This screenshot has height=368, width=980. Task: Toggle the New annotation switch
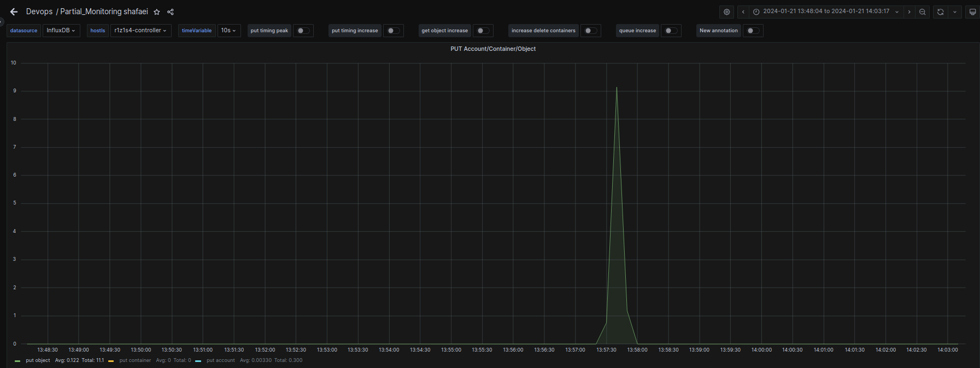(753, 31)
